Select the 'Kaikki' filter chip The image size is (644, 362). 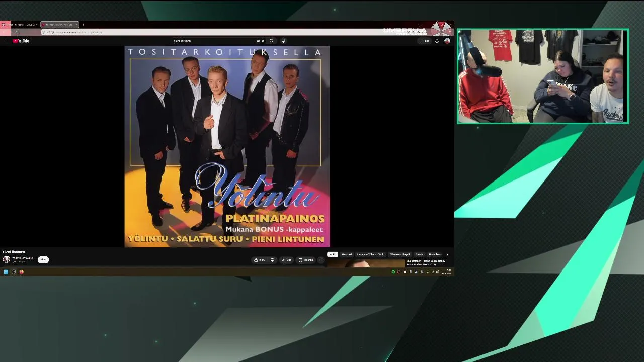tap(333, 254)
